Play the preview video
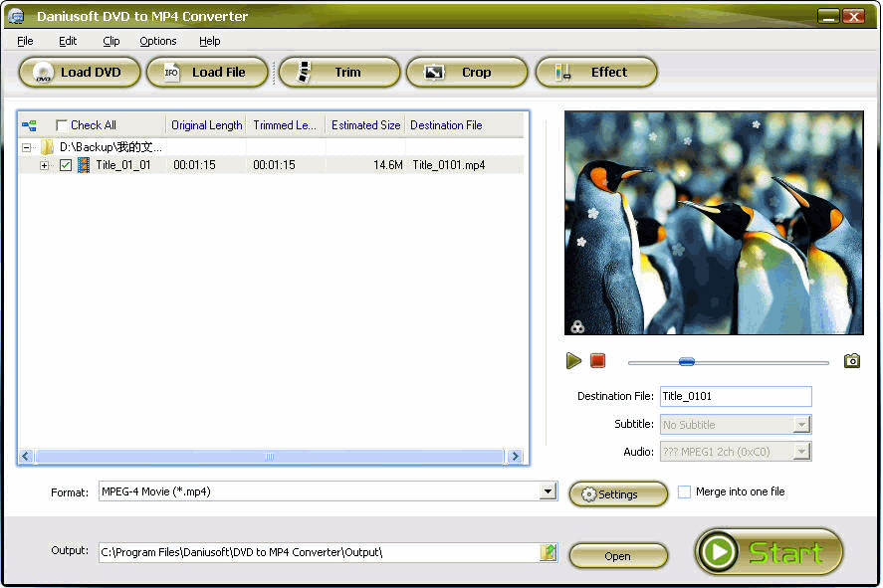The width and height of the screenshot is (883, 588). coord(573,361)
